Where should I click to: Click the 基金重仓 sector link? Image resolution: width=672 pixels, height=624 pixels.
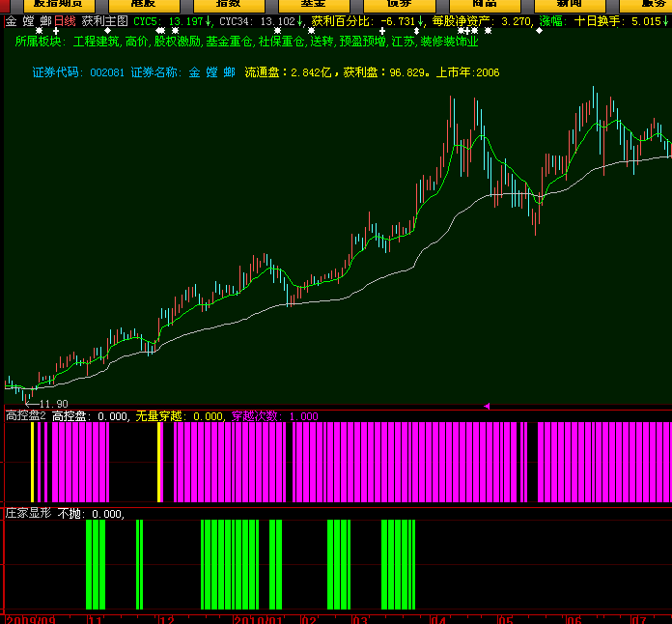(229, 42)
